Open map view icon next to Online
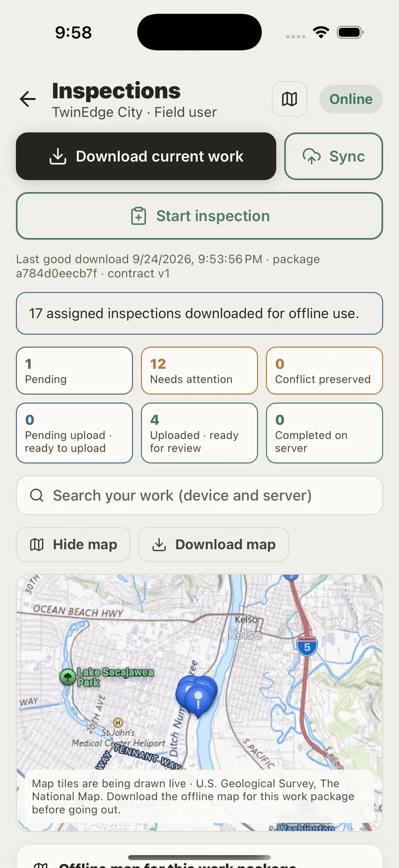Image resolution: width=399 pixels, height=868 pixels. coord(289,99)
